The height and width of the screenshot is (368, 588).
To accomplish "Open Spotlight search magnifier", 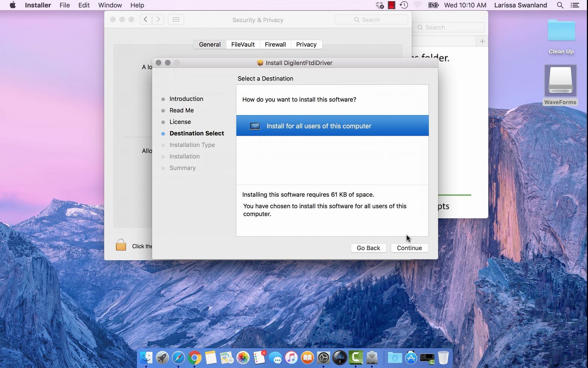I will click(560, 5).
